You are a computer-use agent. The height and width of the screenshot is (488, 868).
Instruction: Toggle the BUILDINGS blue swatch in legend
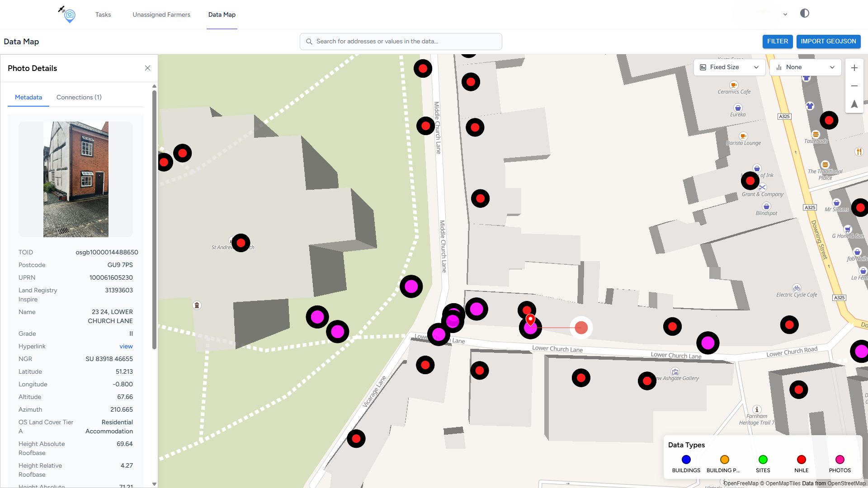click(686, 460)
